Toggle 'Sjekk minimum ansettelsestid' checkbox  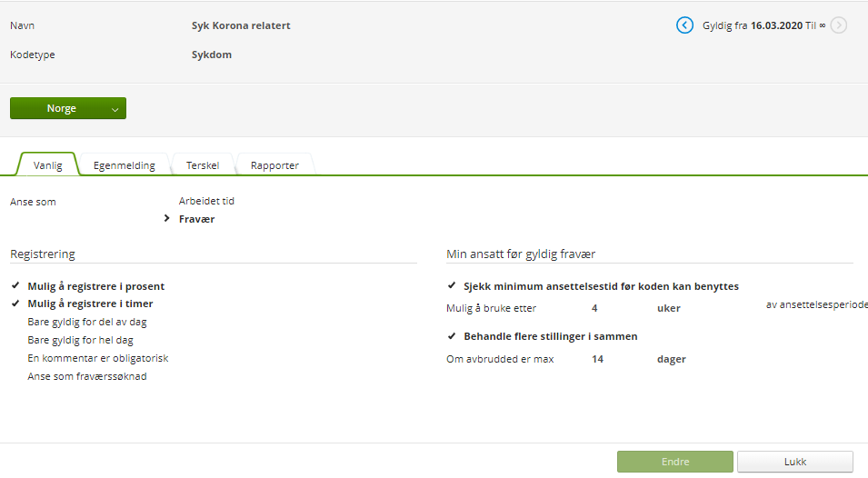click(601, 286)
